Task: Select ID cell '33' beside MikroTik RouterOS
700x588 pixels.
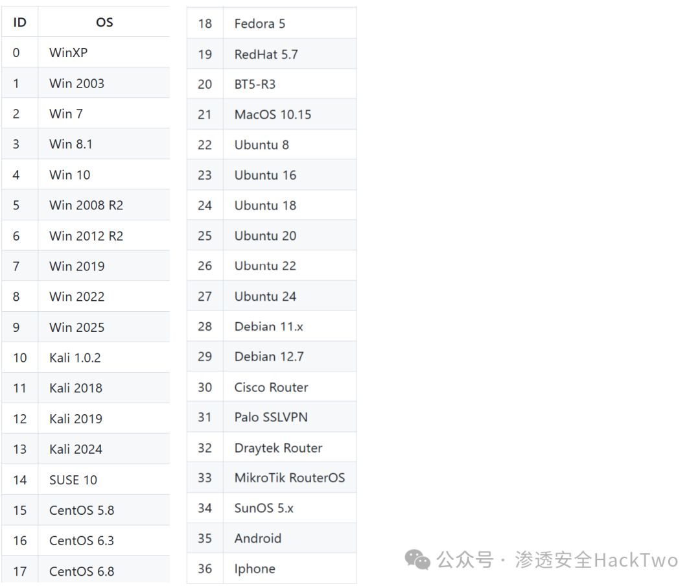Action: coord(205,478)
